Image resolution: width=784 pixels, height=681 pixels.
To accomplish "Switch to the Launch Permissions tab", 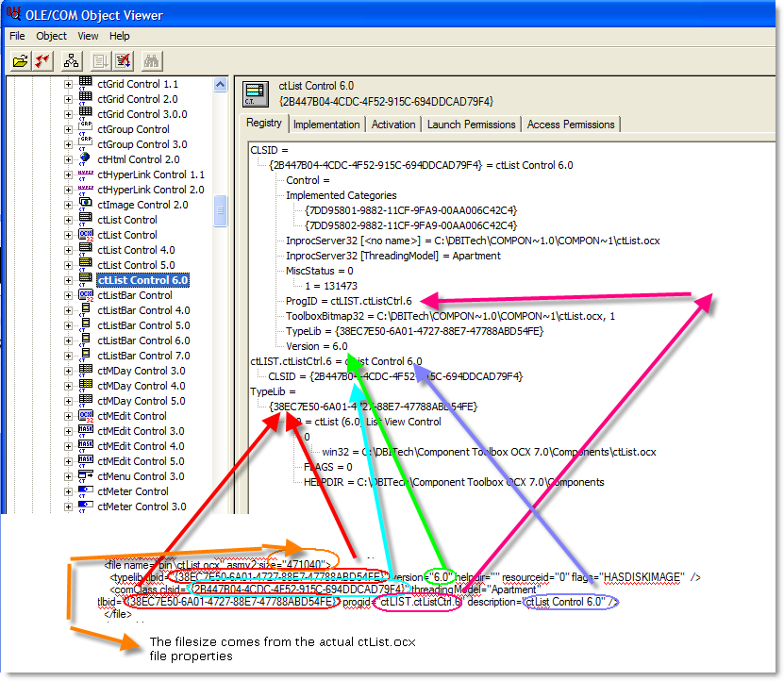I will [471, 125].
